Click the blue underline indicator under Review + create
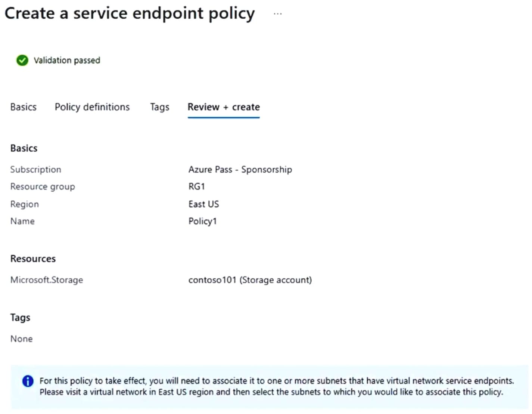532x414 pixels. click(223, 118)
